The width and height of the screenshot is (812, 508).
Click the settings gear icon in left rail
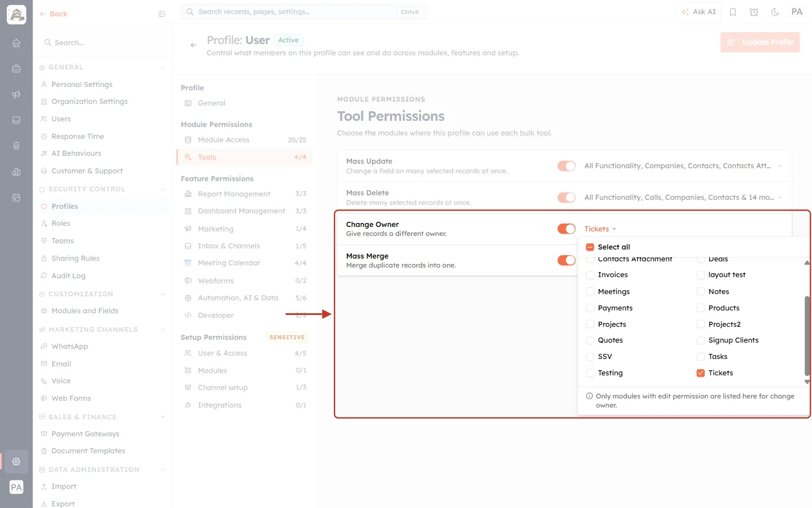[16, 461]
